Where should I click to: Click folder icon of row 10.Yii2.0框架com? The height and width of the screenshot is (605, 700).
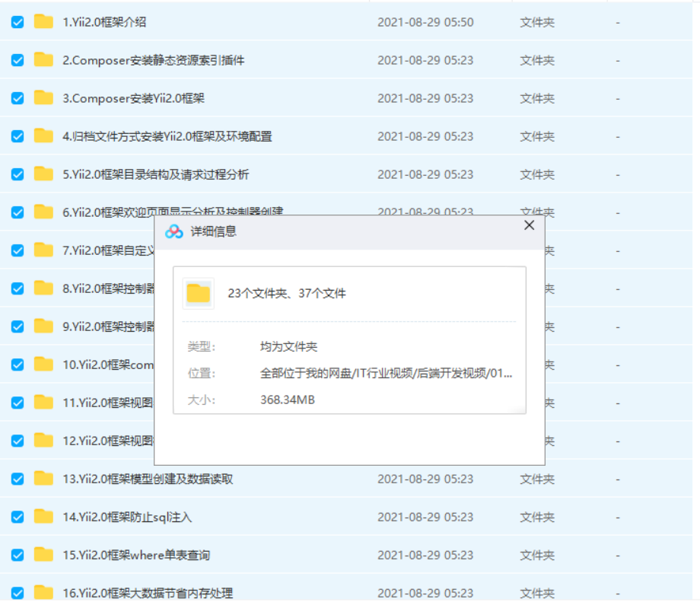(x=43, y=365)
